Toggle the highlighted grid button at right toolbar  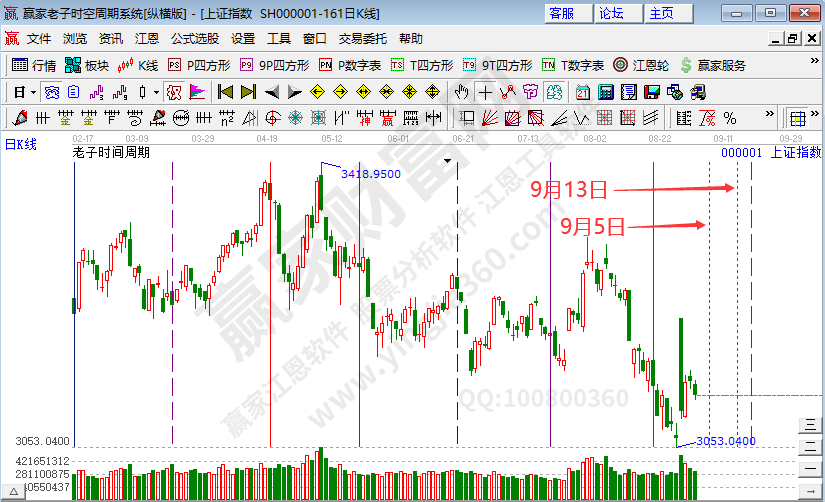coord(798,118)
